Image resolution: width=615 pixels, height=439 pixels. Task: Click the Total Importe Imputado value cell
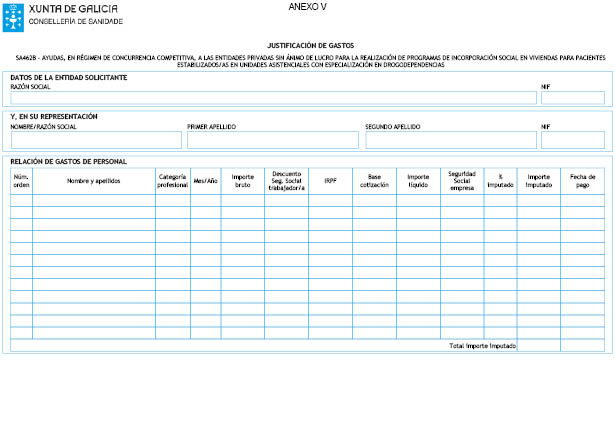(538, 345)
